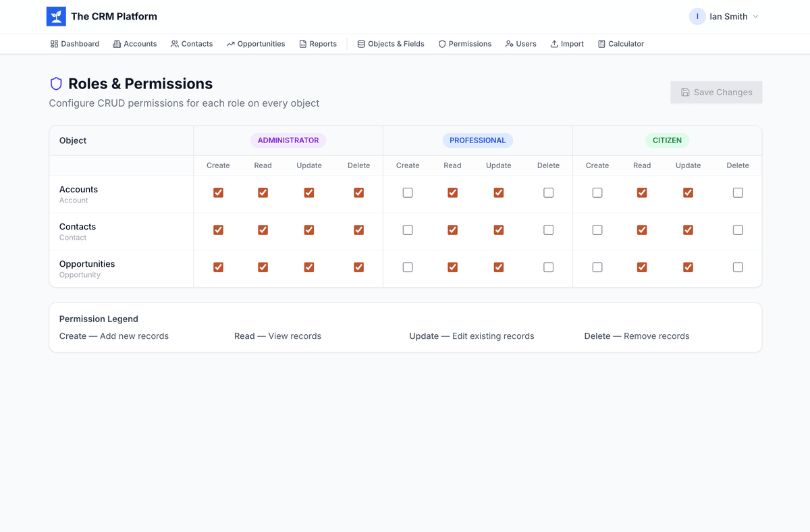
Task: Enable Citizen Delete permission for Opportunities
Action: click(x=738, y=267)
